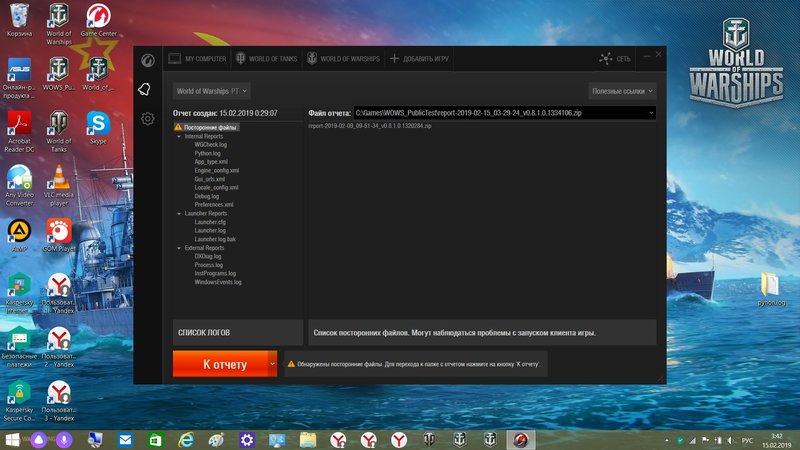Click the РУС language indicator in tray

coord(747,440)
